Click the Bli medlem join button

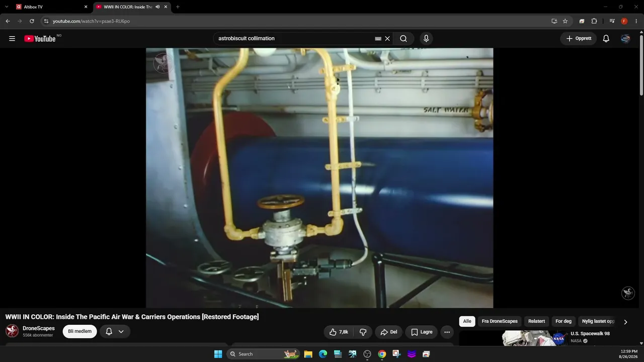click(79, 331)
